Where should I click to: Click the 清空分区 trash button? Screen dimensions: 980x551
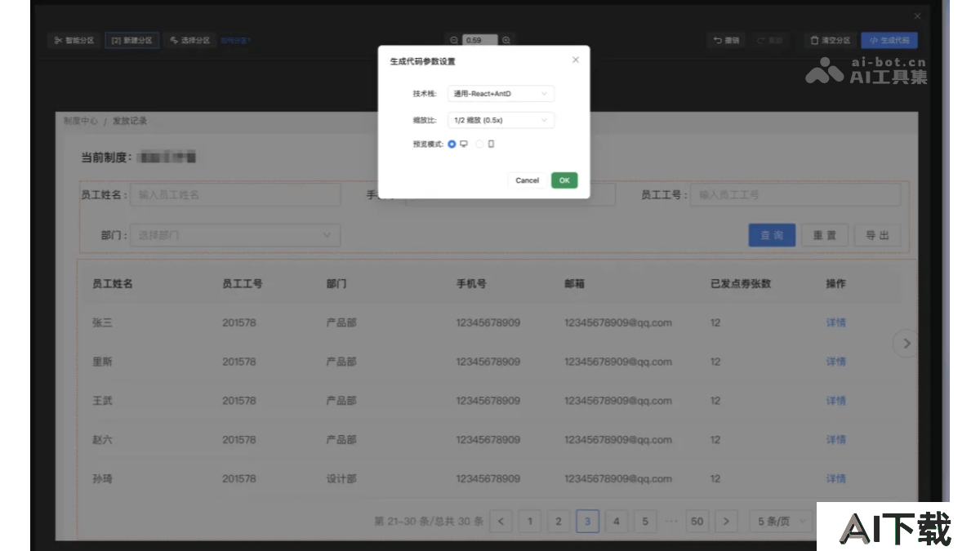pyautogui.click(x=830, y=40)
